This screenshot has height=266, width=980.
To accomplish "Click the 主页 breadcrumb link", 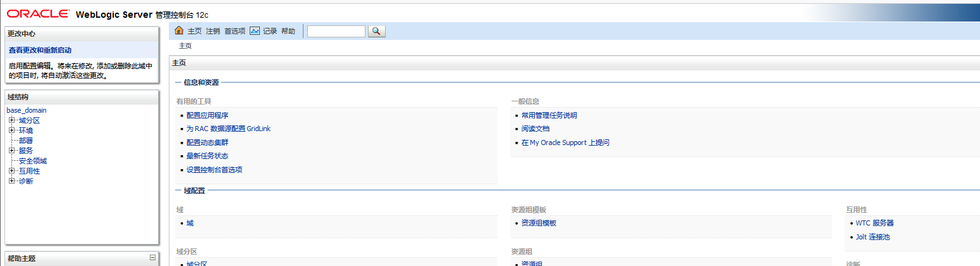I will pyautogui.click(x=185, y=46).
